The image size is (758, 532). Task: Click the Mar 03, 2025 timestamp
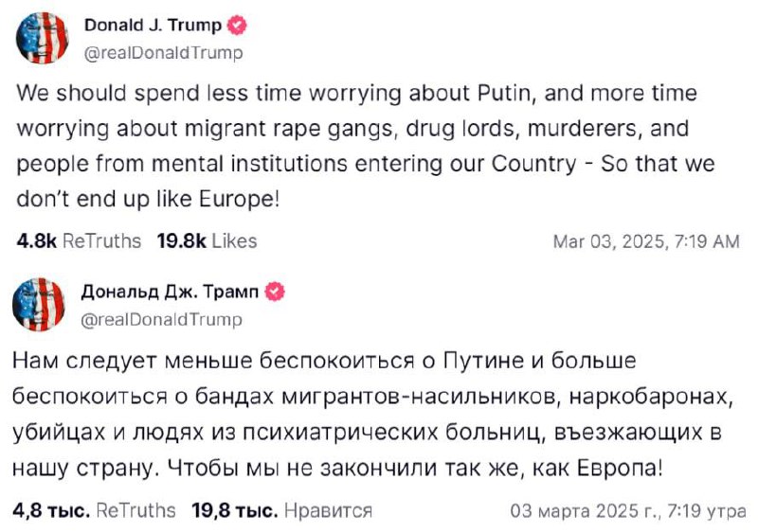pyautogui.click(x=646, y=242)
